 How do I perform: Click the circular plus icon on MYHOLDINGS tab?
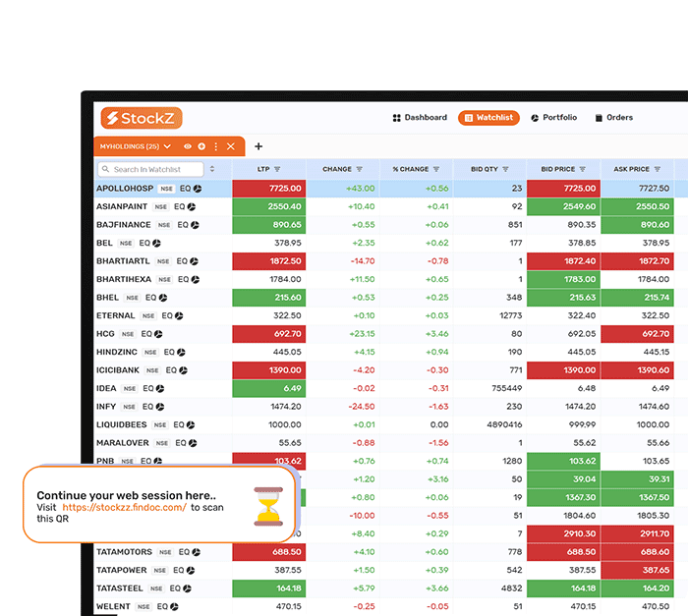[201, 146]
